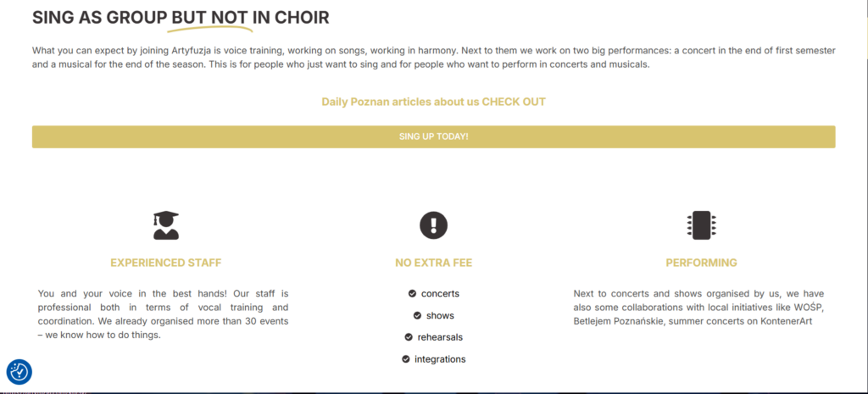
Task: Click the experienced staff description paragraph
Action: coord(164,314)
